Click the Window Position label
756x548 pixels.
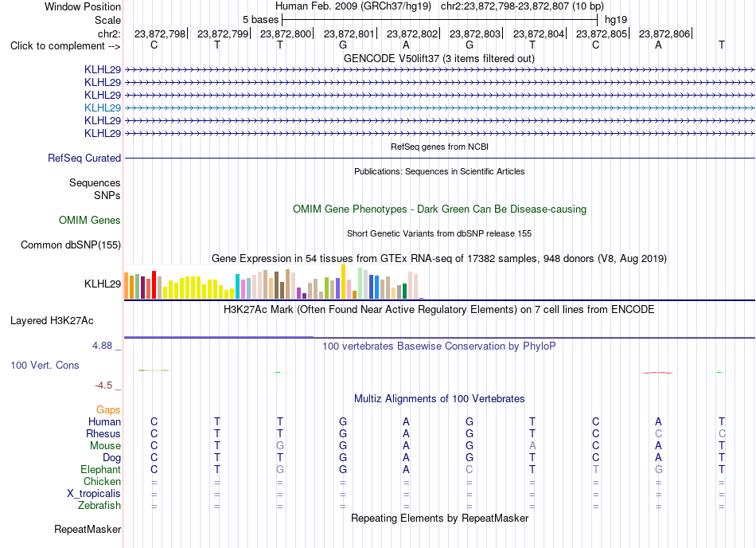click(83, 6)
